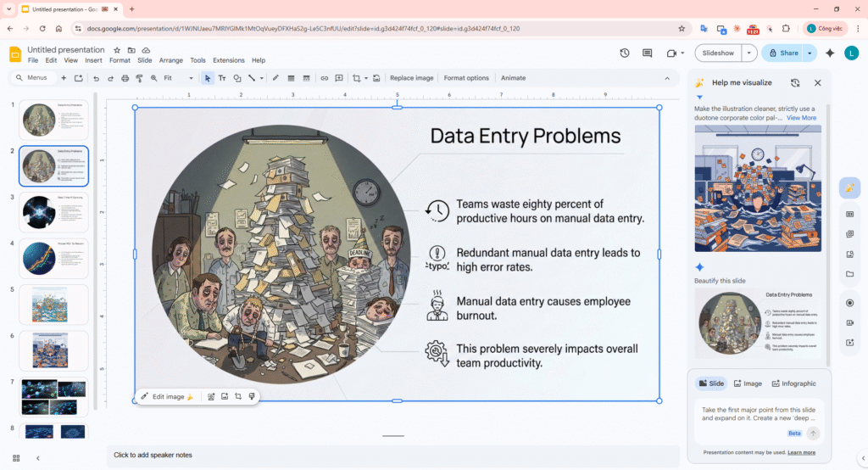The image size is (868, 470).
Task: Switch to Image generation mode
Action: [x=747, y=383]
